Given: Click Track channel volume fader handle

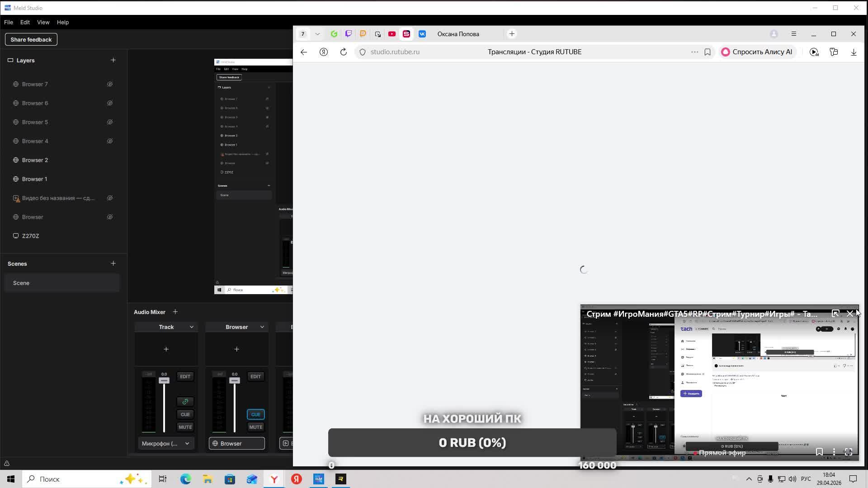Looking at the screenshot, I should tap(164, 380).
